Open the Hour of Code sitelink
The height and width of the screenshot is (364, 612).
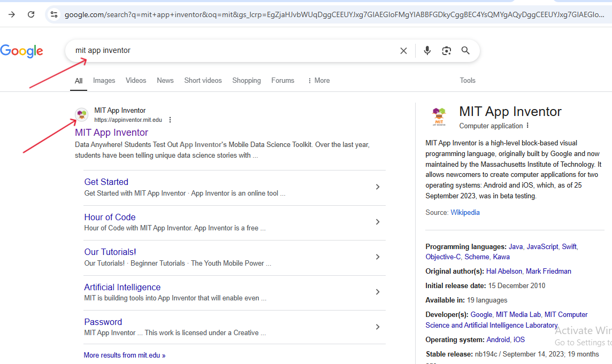tap(110, 218)
